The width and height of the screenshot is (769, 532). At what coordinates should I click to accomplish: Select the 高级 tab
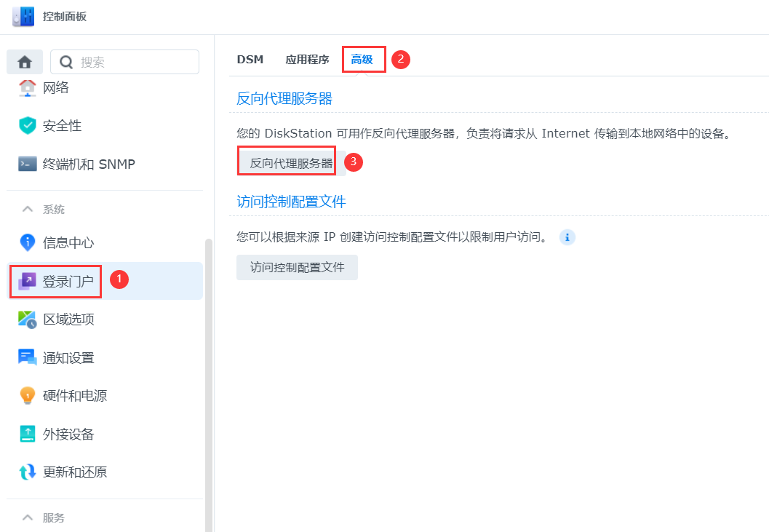click(362, 60)
